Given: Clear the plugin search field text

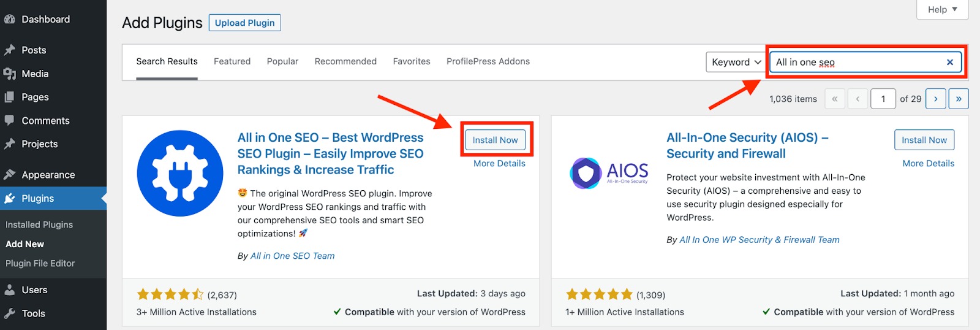Looking at the screenshot, I should [949, 62].
